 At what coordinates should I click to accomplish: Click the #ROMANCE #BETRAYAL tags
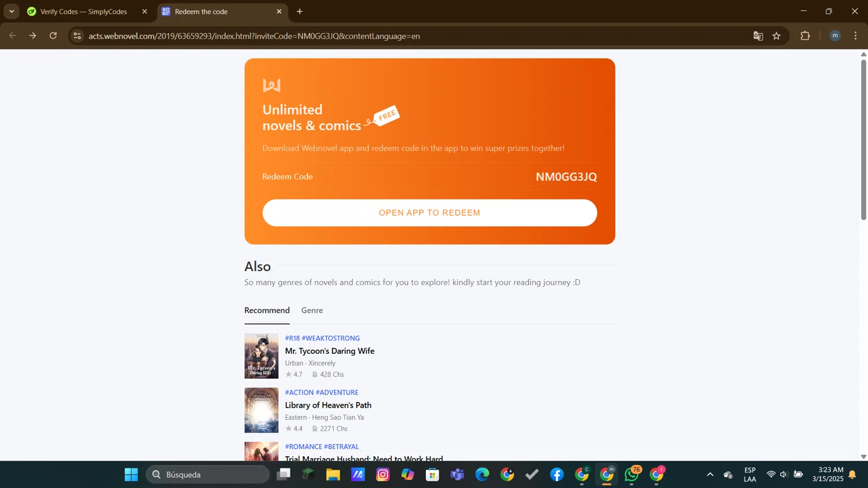click(x=322, y=447)
